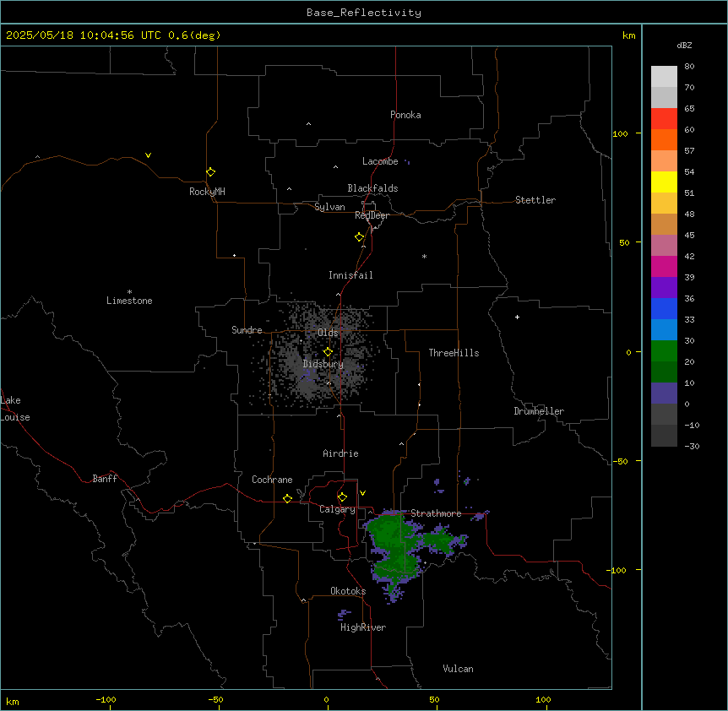Click the white asterisk marker east of Innisfail
The width and height of the screenshot is (728, 711).
click(424, 256)
